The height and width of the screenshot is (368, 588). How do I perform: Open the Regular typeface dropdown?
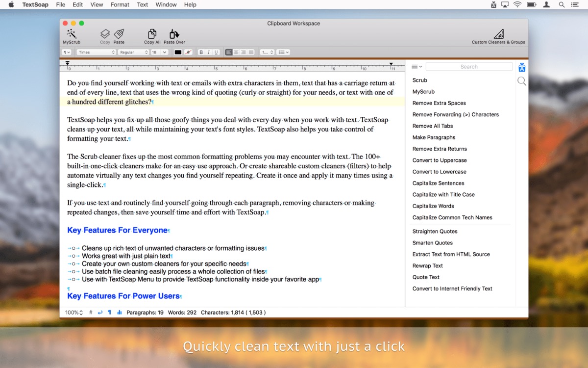[133, 52]
